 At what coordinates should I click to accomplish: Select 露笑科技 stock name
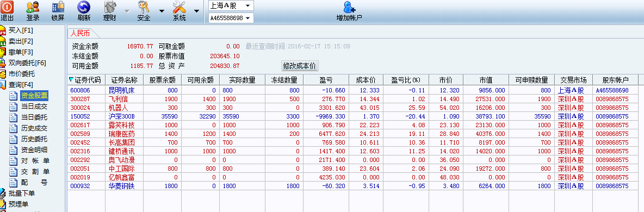(121, 125)
